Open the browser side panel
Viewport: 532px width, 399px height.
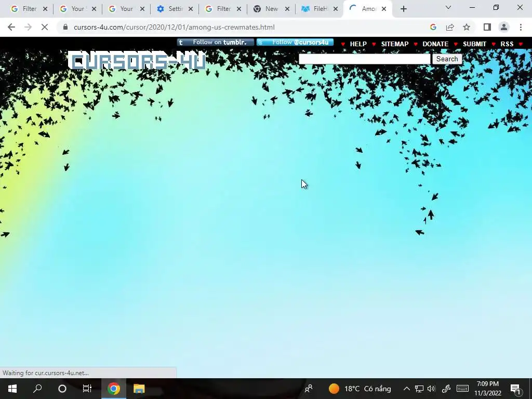pyautogui.click(x=487, y=27)
